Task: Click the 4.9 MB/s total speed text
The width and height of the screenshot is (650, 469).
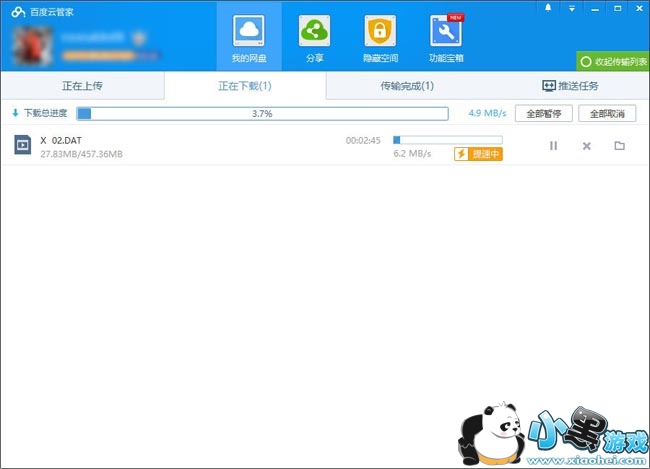Action: click(x=488, y=113)
